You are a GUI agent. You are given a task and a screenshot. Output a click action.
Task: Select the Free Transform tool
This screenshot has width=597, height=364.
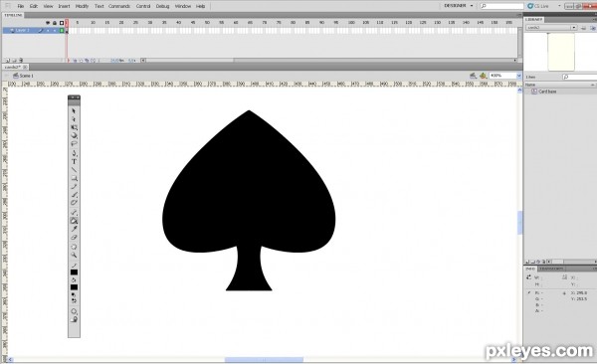pos(74,127)
